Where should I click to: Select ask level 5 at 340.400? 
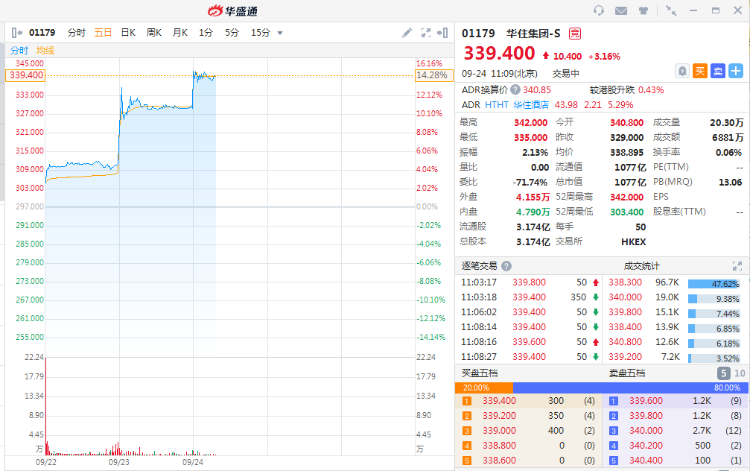click(675, 460)
